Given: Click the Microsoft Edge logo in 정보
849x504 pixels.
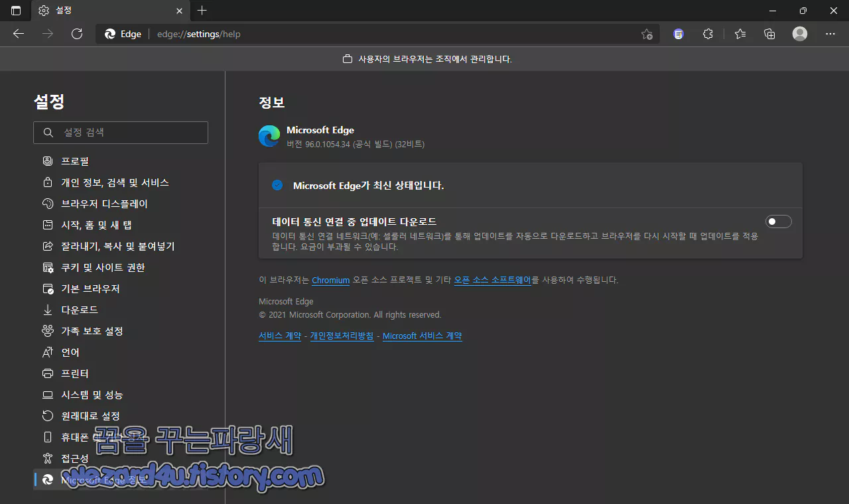Looking at the screenshot, I should pos(269,136).
